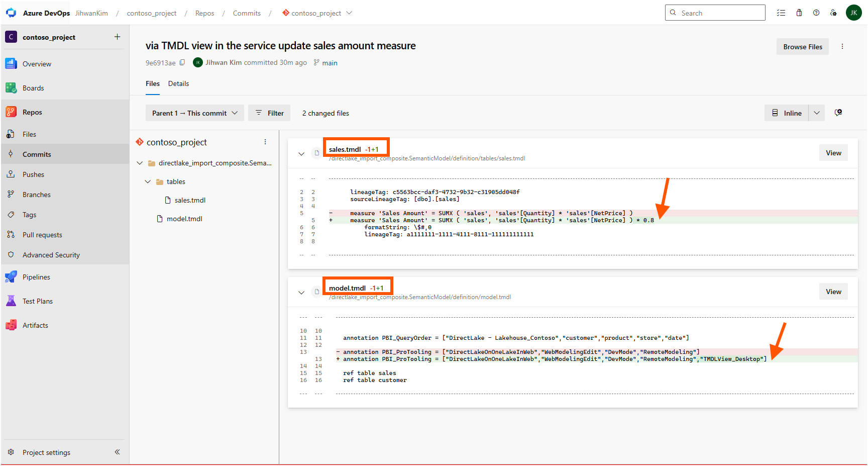View the model.tmdl file
This screenshot has height=466, width=868.
(x=833, y=292)
